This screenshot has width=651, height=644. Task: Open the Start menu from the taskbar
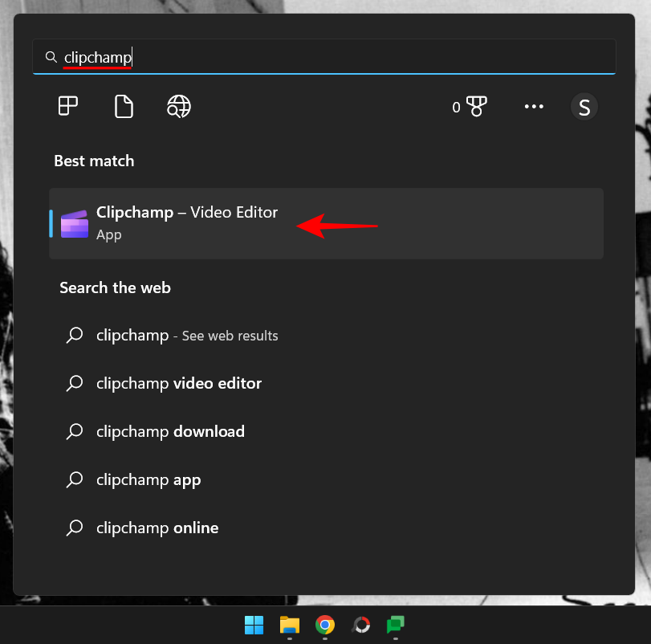pos(254,624)
